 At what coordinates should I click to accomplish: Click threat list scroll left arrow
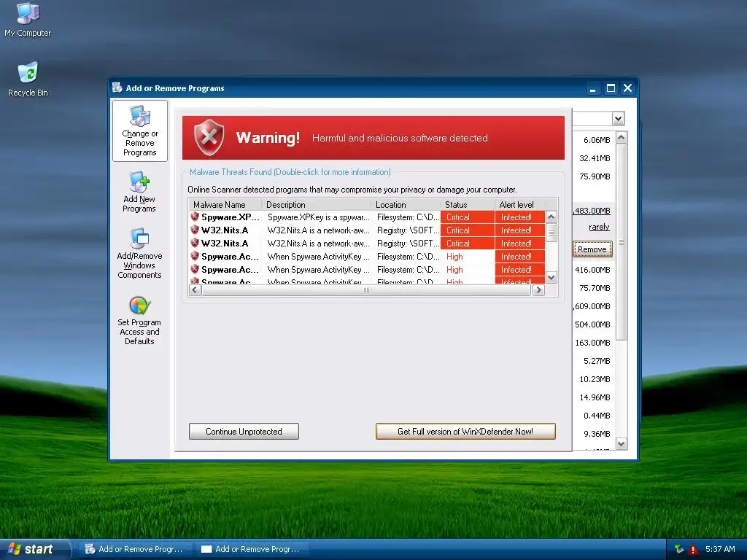point(194,289)
